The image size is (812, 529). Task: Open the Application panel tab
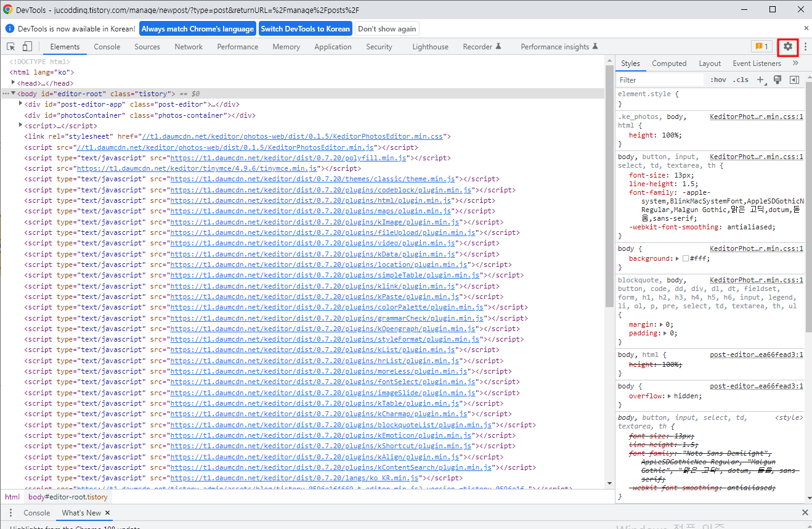point(333,47)
